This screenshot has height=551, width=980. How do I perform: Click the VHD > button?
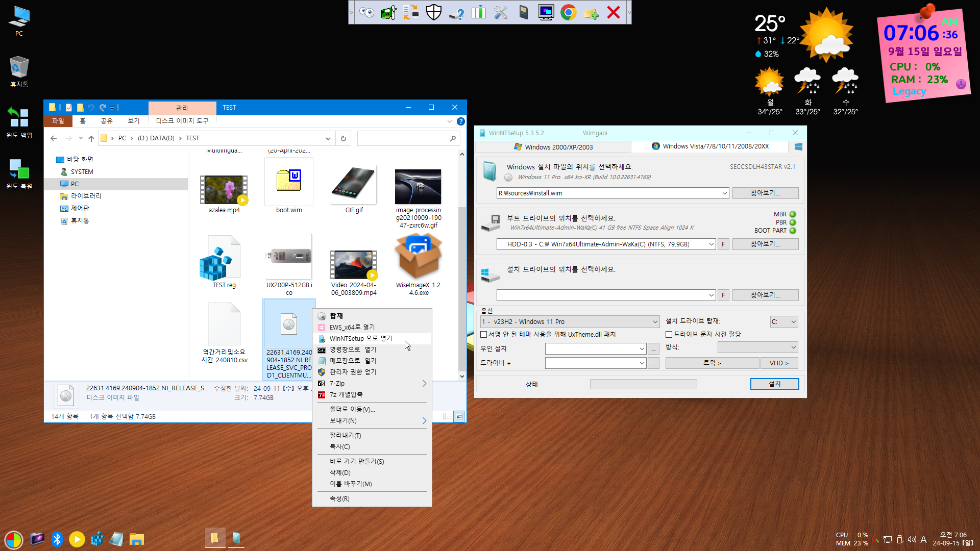[779, 363]
